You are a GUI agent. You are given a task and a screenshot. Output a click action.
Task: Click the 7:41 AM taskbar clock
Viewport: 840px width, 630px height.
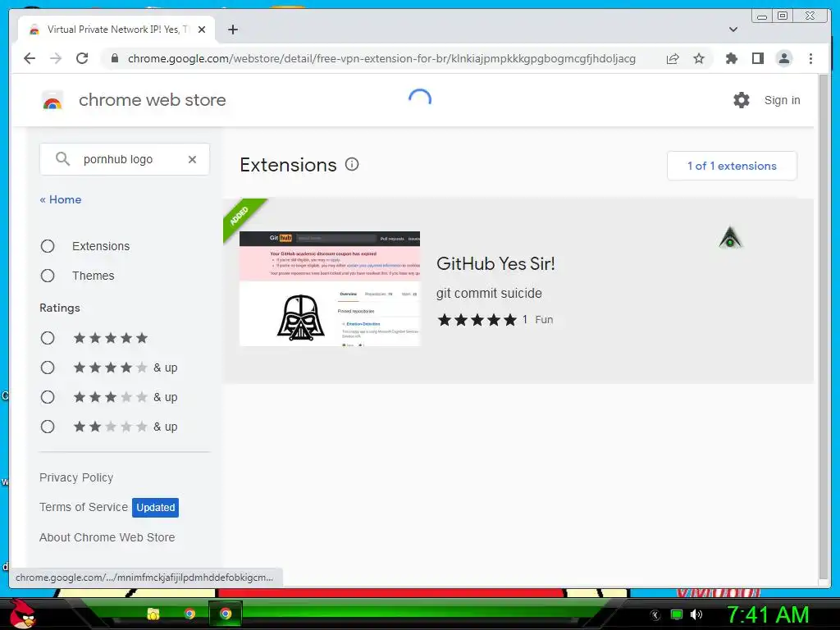[x=767, y=614]
